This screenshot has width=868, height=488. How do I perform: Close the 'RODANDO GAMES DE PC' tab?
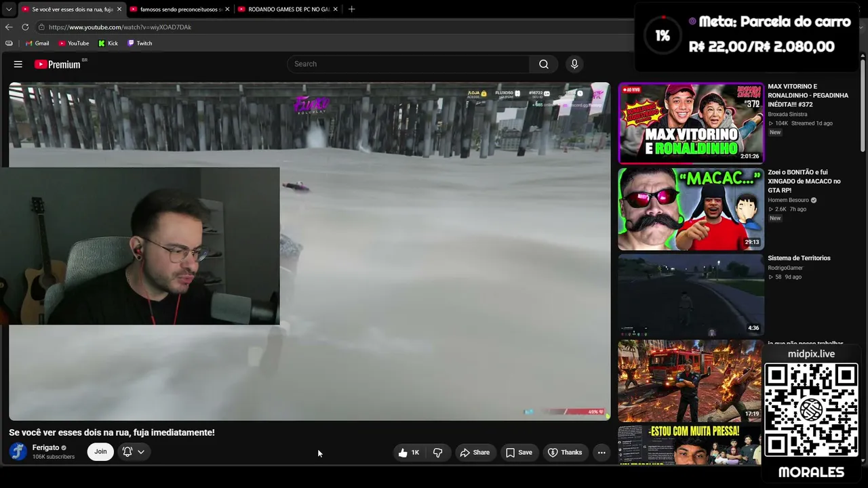coord(335,9)
